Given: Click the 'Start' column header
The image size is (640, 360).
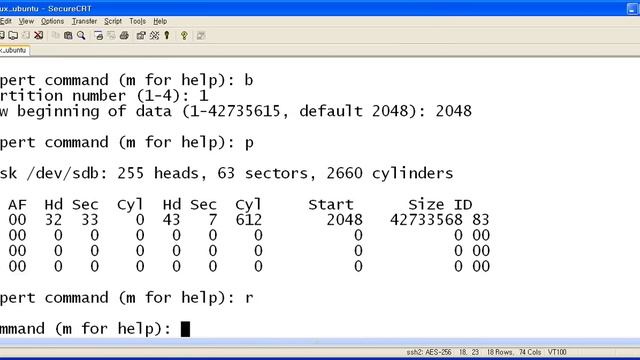Looking at the screenshot, I should [331, 204].
